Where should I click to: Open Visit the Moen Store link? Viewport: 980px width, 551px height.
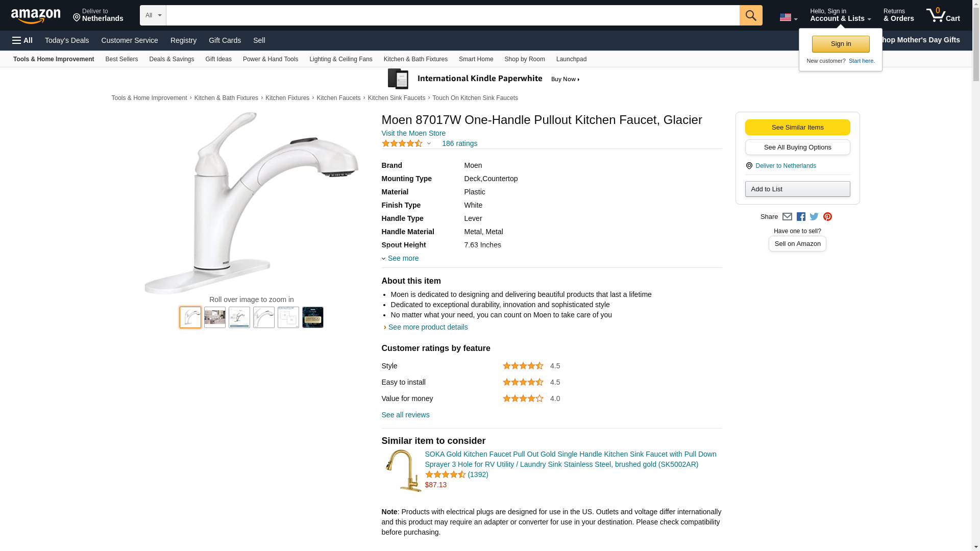413,133
